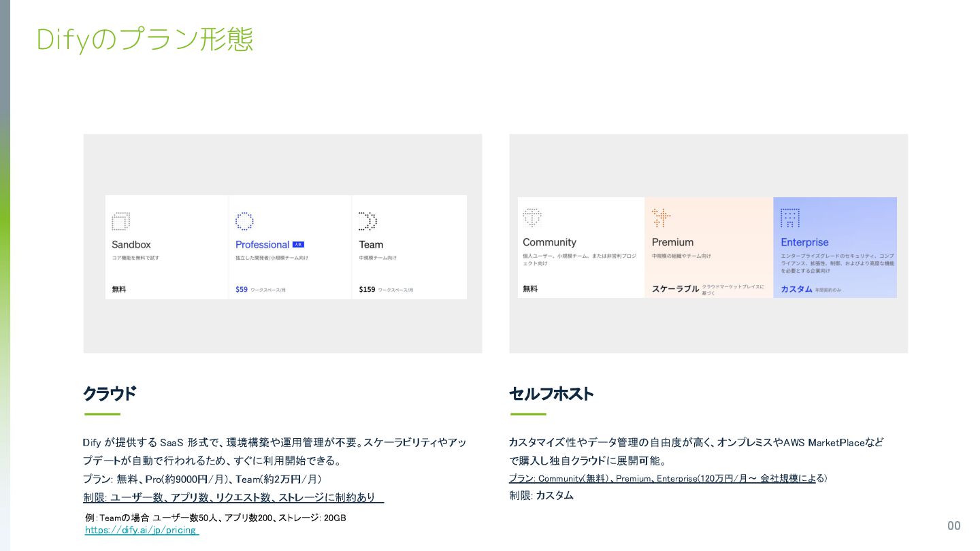Viewport: 980px width, 551px height.
Task: Click the Sandbox plan dotted cube icon
Action: tap(120, 222)
